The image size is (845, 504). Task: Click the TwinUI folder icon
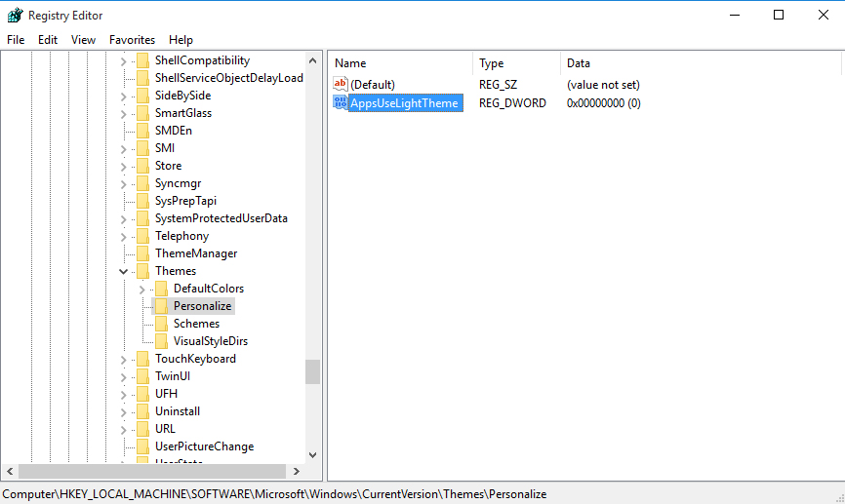[142, 376]
